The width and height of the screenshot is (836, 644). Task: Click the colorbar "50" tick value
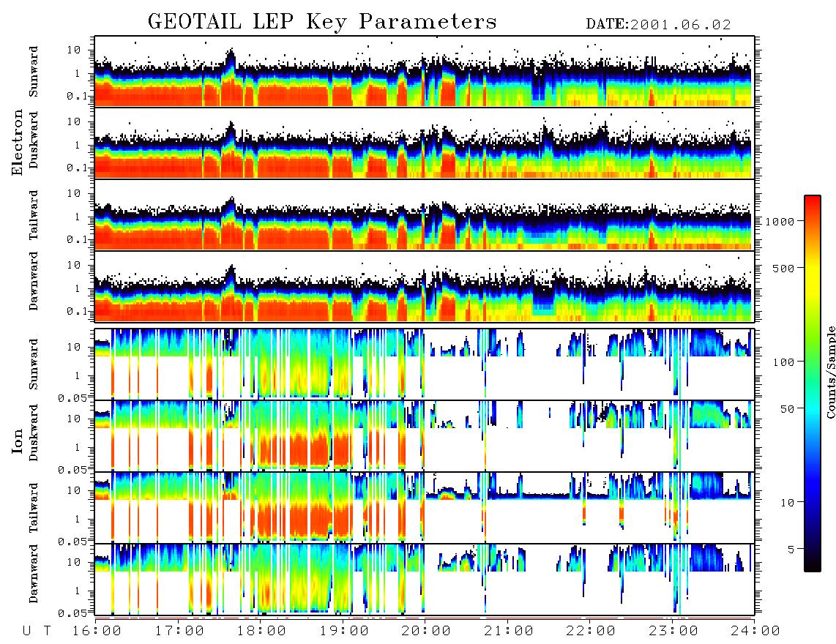click(788, 409)
